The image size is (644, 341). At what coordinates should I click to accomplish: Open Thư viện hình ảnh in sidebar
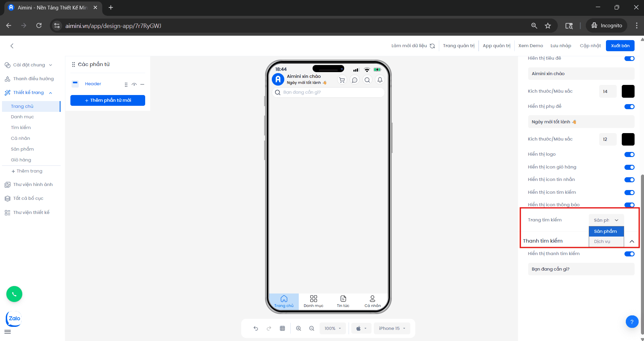33,184
